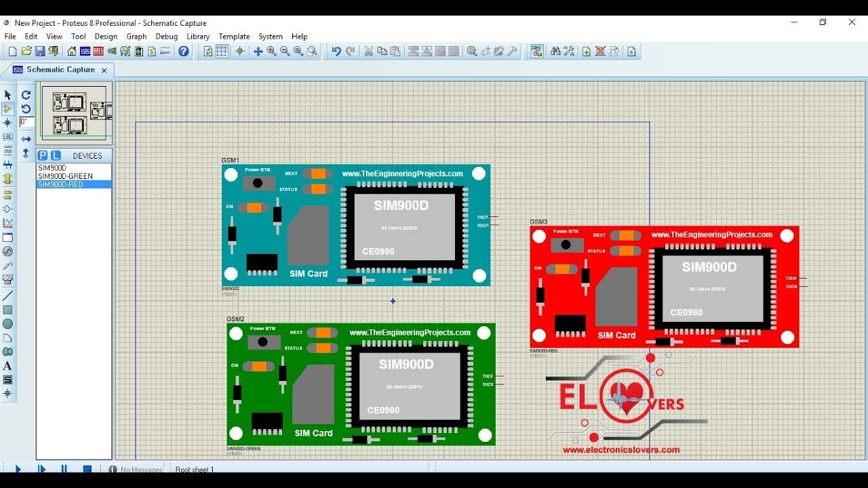Pick parts from libraries magnifier icon

472,52
